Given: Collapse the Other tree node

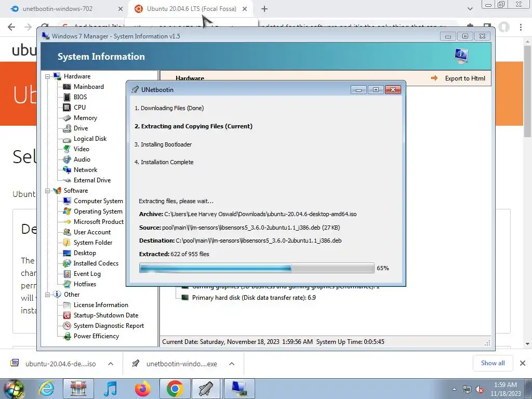Looking at the screenshot, I should click(x=47, y=295).
